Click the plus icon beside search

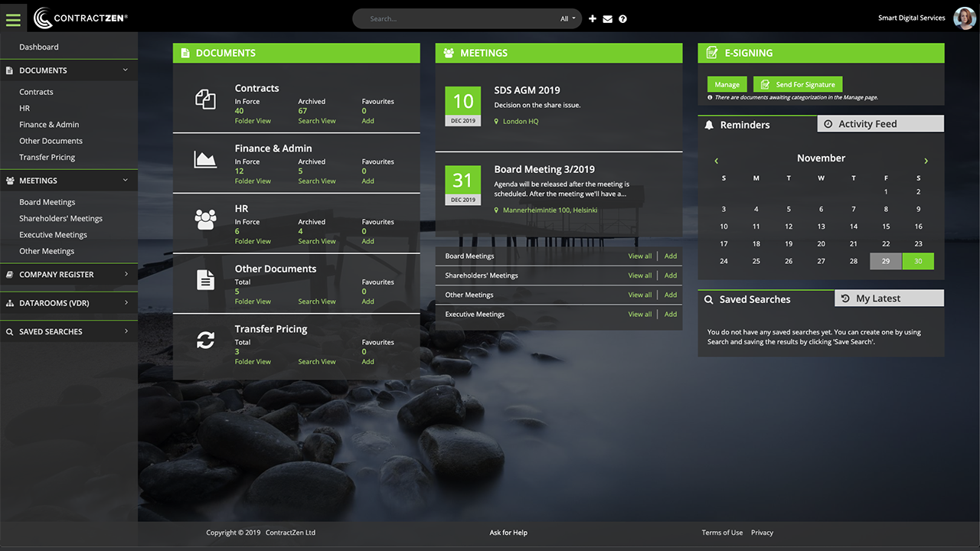592,19
